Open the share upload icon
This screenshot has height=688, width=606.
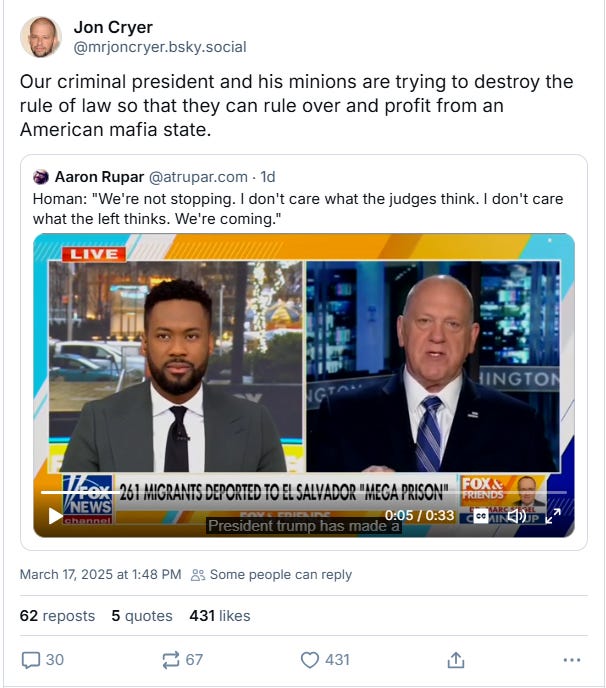pos(456,660)
